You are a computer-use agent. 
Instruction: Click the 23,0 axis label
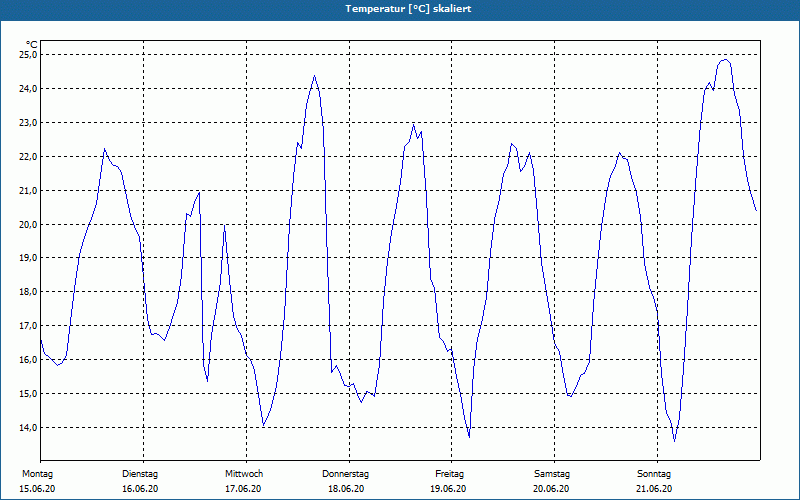coord(28,122)
